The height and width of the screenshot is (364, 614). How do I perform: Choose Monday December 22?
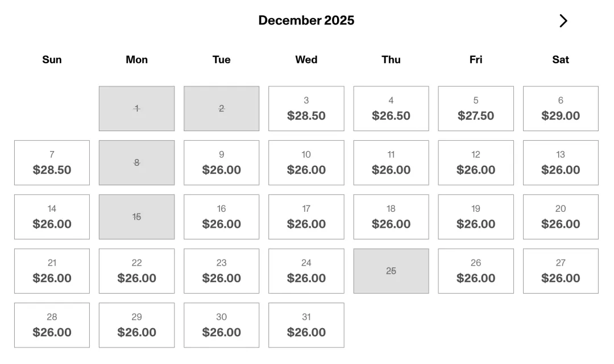136,271
